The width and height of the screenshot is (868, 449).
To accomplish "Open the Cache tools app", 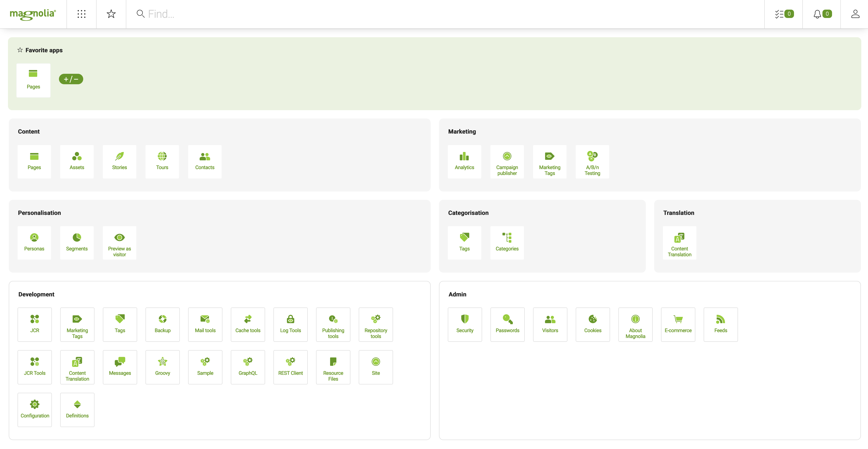I will click(248, 325).
